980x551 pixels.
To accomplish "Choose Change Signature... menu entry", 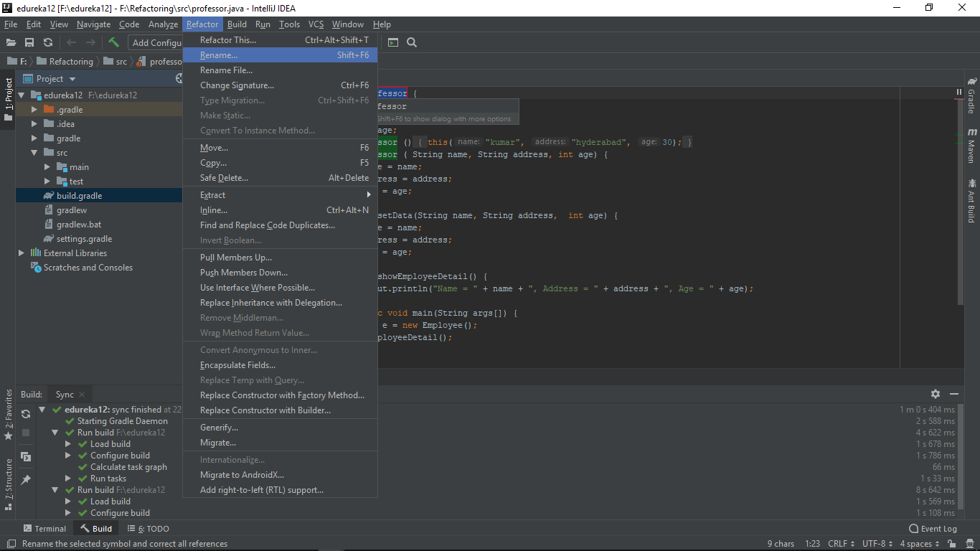I will (x=280, y=85).
